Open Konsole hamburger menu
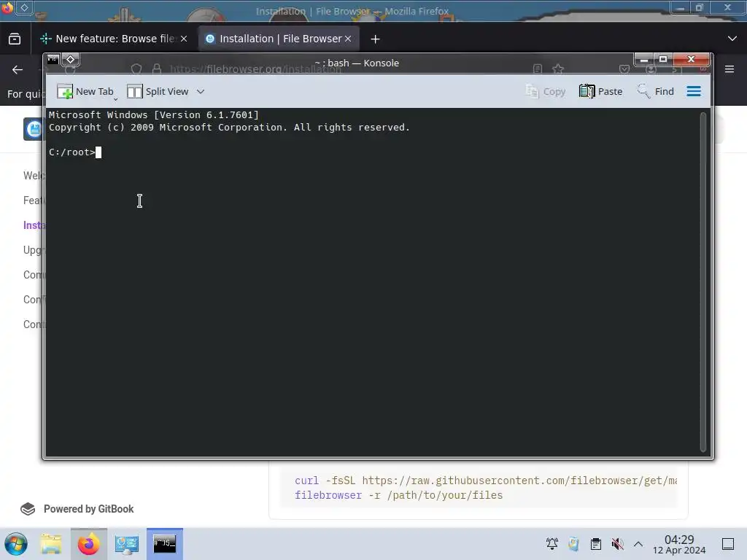This screenshot has width=747, height=560. [x=694, y=91]
